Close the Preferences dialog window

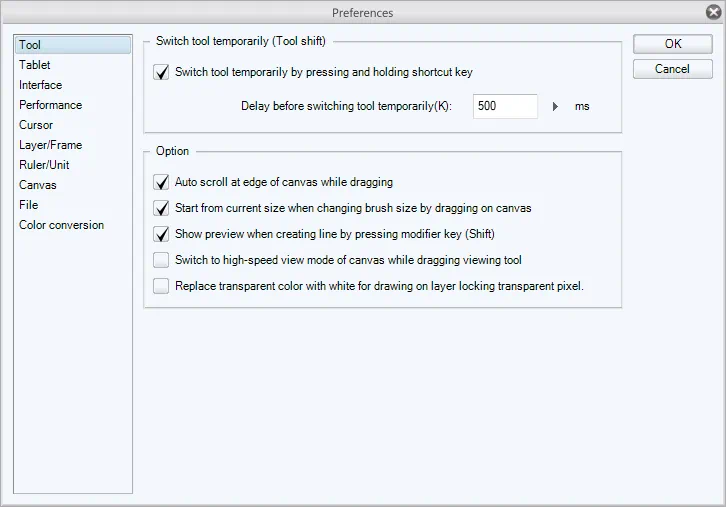pos(711,13)
